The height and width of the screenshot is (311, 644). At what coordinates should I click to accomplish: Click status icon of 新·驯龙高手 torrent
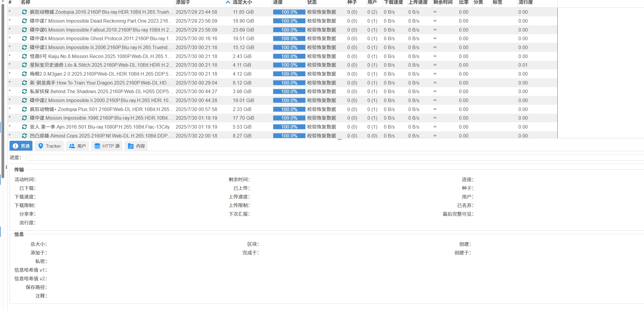click(x=24, y=83)
